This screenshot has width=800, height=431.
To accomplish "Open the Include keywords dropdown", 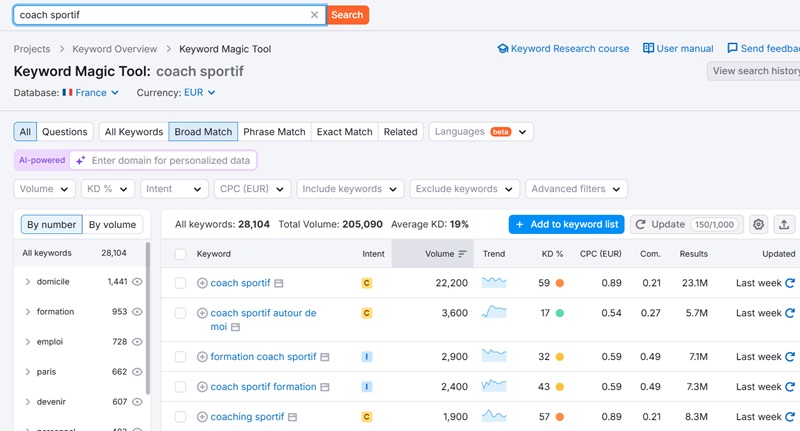I will (350, 189).
